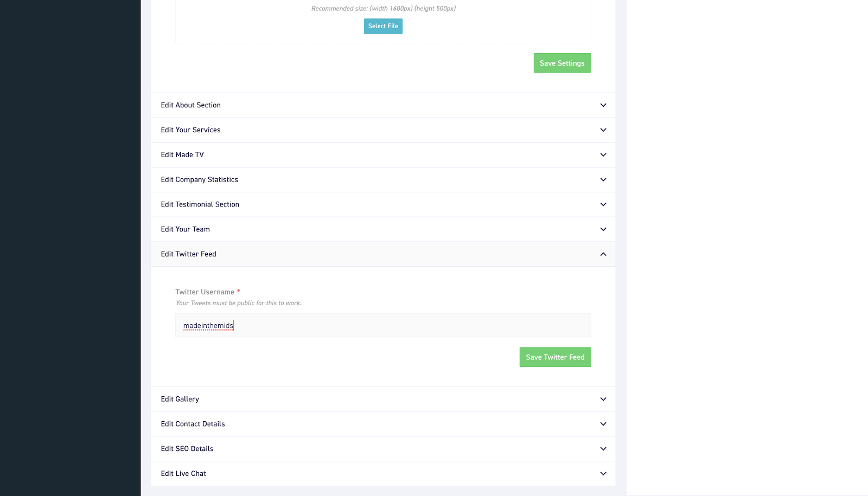
Task: Expand Edit SEO Details chevron
Action: click(603, 449)
